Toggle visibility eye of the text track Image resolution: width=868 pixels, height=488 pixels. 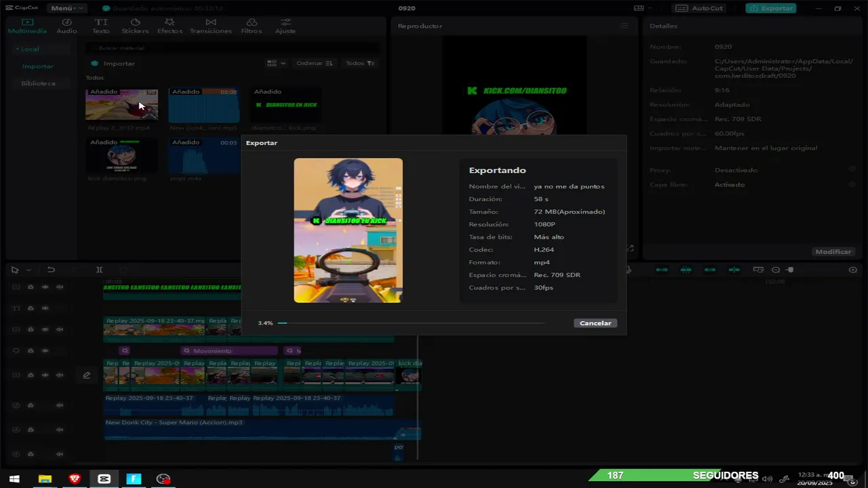[x=45, y=308]
